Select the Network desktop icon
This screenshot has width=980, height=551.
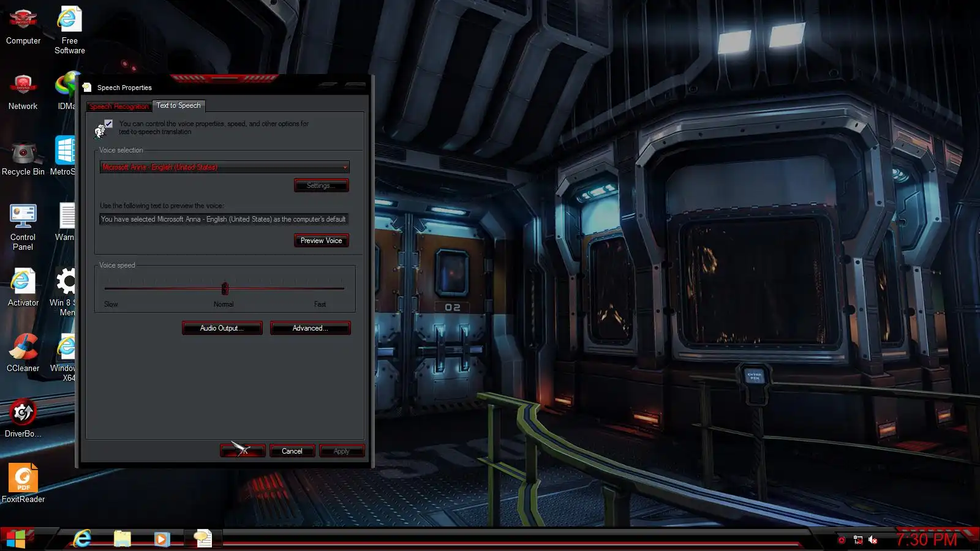point(23,92)
